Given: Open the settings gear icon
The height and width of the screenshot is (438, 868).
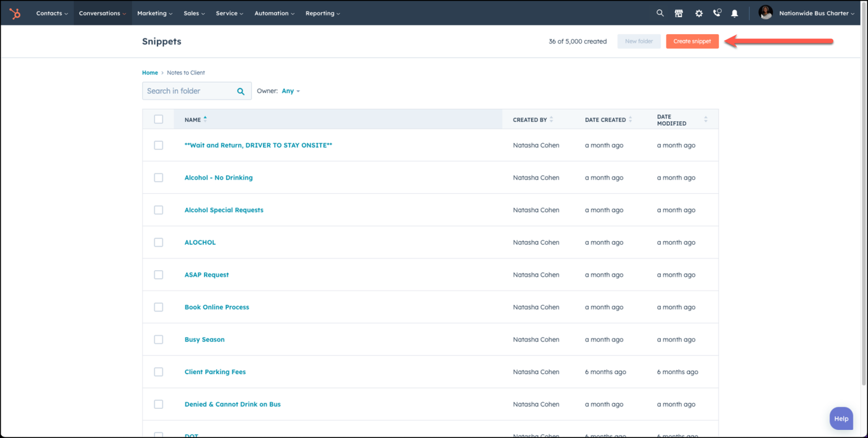Looking at the screenshot, I should point(699,13).
